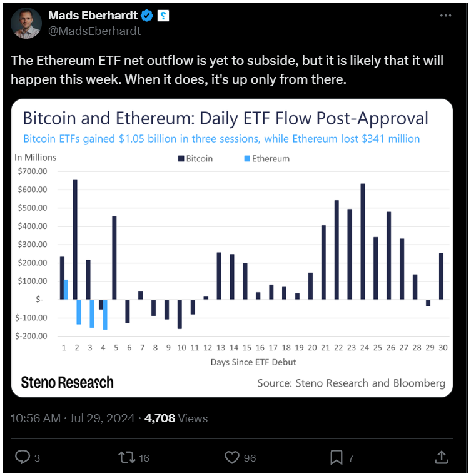Image resolution: width=471 pixels, height=476 pixels.
Task: Click the Bitcoin bar on day 24
Action: (363, 241)
